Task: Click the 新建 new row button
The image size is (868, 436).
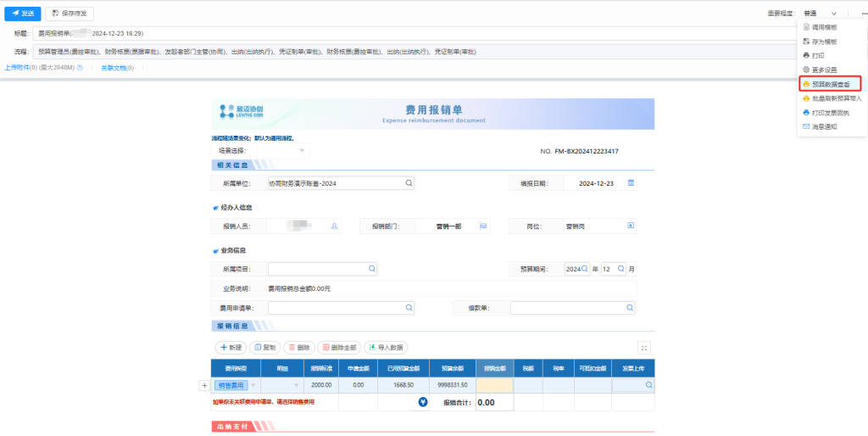Action: tap(231, 348)
